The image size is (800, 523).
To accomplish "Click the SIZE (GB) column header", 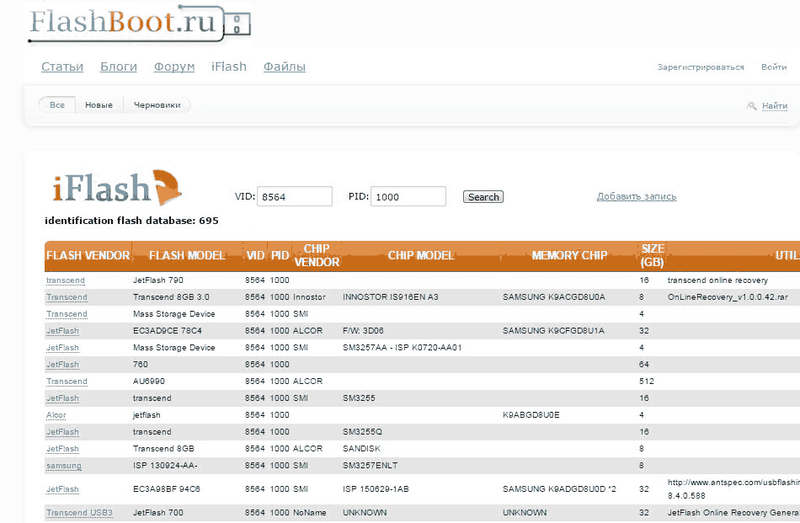I will coord(652,256).
